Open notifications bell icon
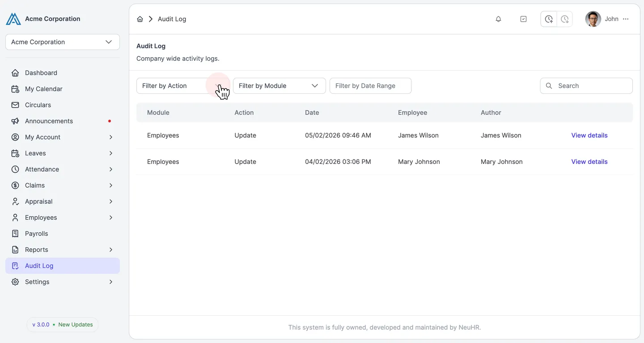This screenshot has width=644, height=343. click(x=498, y=19)
